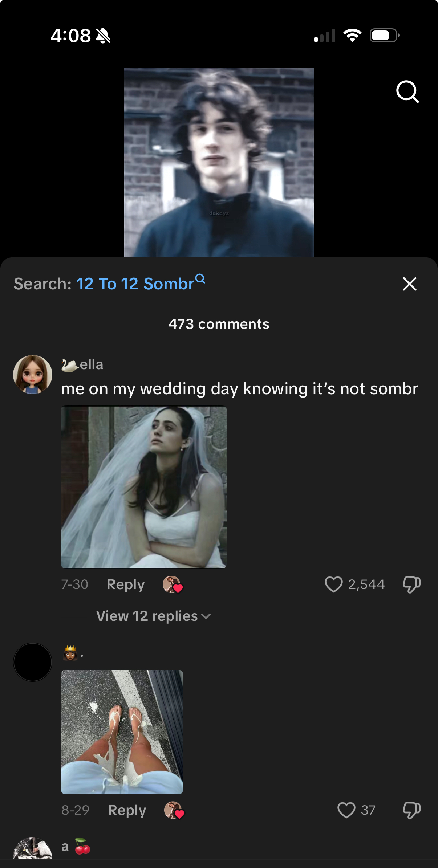Open the black circle profile avatar
This screenshot has width=438, height=868.
[33, 662]
